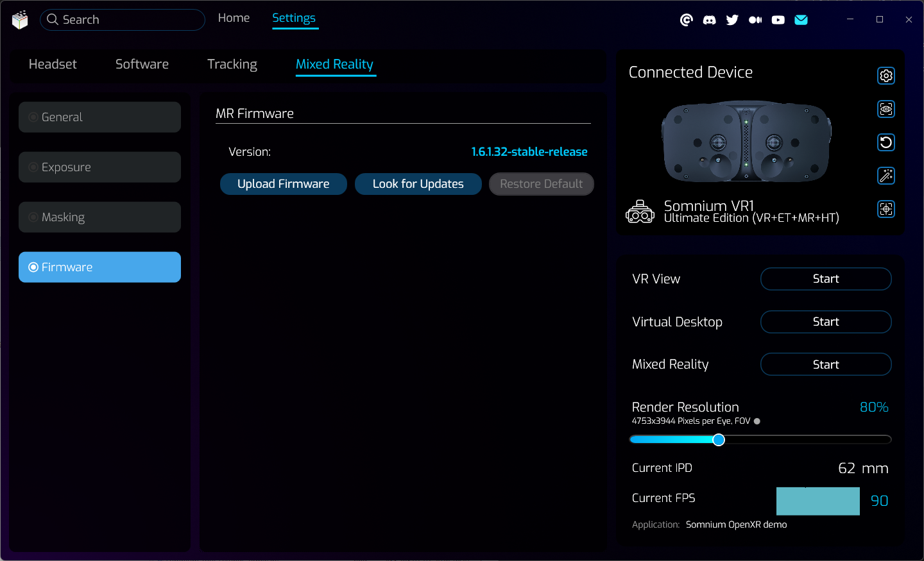The width and height of the screenshot is (924, 561).
Task: Open the Medium icon link
Action: tap(755, 20)
